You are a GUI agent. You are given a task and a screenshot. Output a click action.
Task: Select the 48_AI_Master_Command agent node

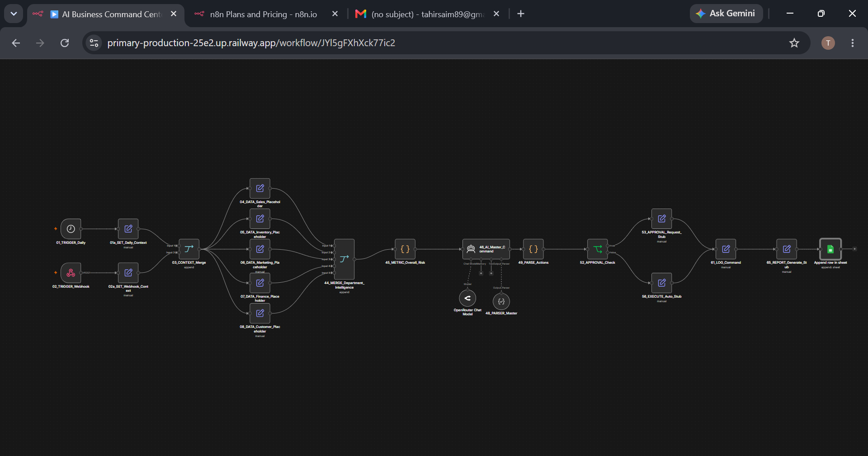(x=486, y=249)
